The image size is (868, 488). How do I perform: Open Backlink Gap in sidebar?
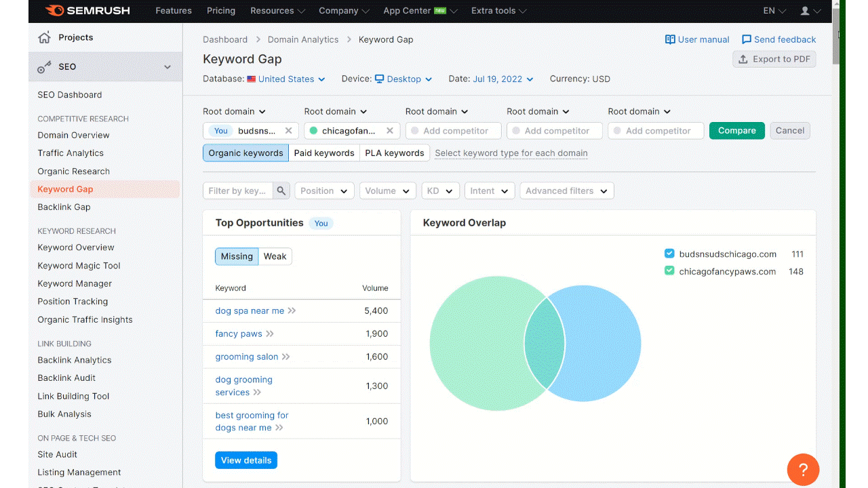[x=64, y=207]
